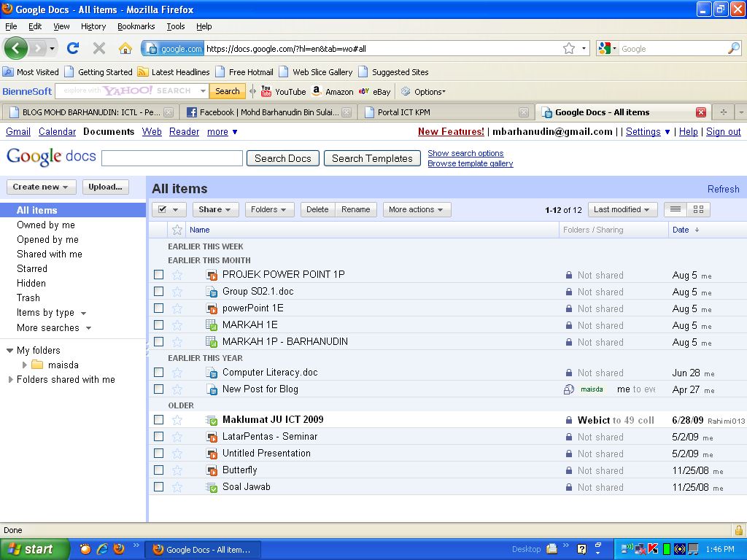Click the document icon of Computer Literacy.doc

click(212, 373)
